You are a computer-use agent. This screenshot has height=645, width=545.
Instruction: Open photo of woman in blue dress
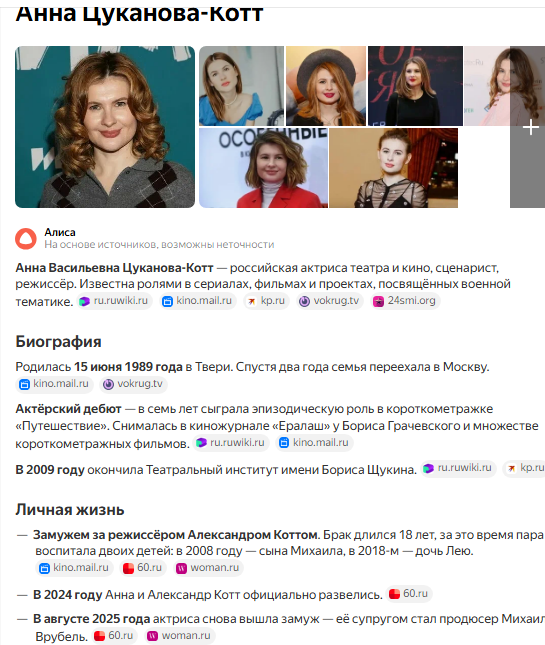pyautogui.click(x=241, y=86)
